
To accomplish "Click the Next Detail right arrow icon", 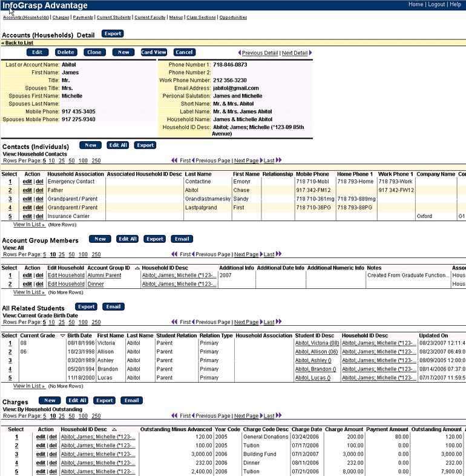I will coord(310,53).
